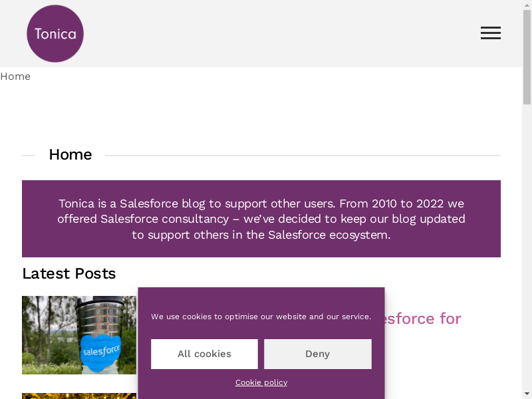
Task: Click the scrollbar up arrow
Action: 527,5
